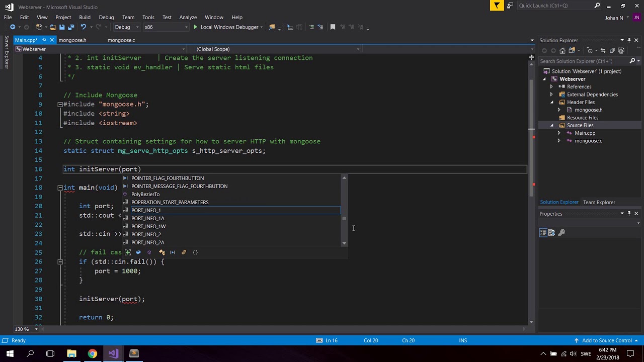644x362 pixels.
Task: Click the search magnifier in Quick Launch
Action: point(597,6)
